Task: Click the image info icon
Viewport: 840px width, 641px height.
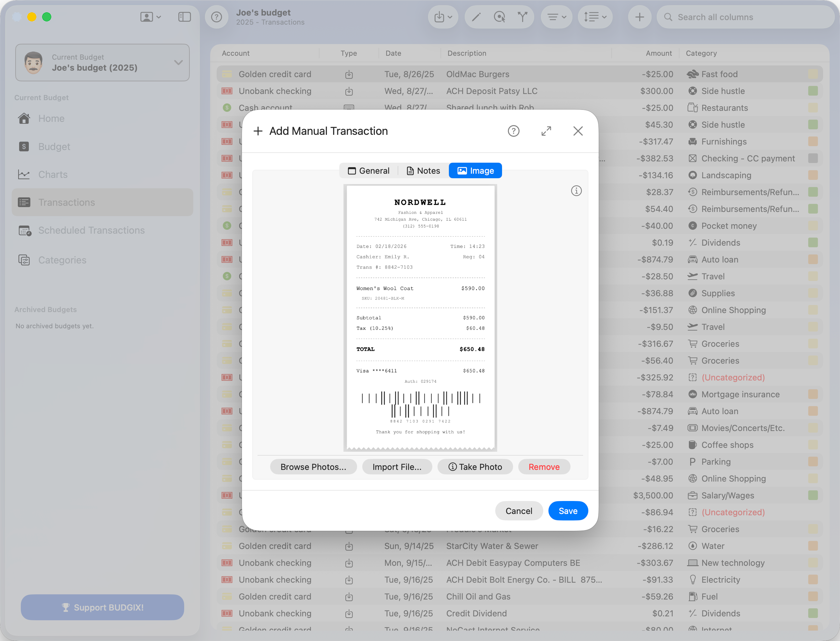Action: click(x=576, y=191)
